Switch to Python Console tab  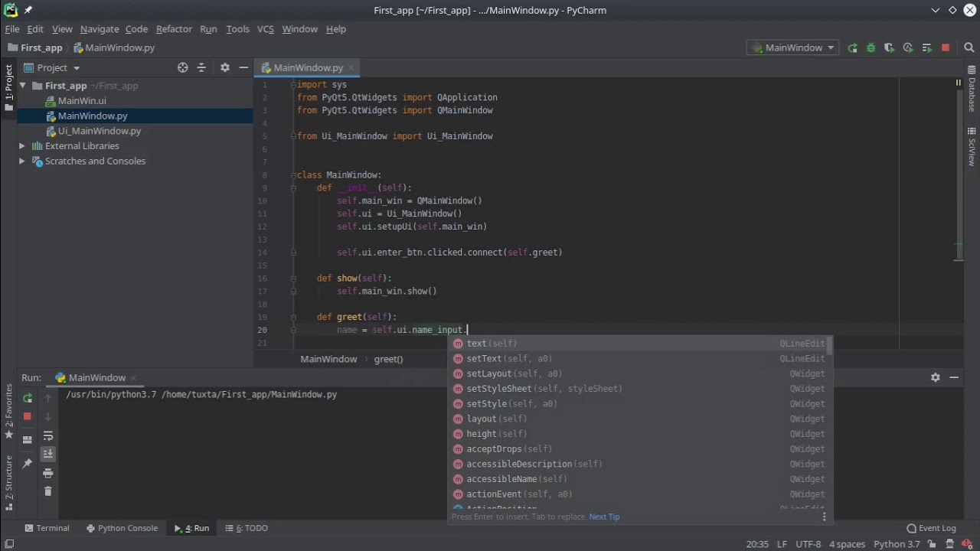click(x=122, y=528)
